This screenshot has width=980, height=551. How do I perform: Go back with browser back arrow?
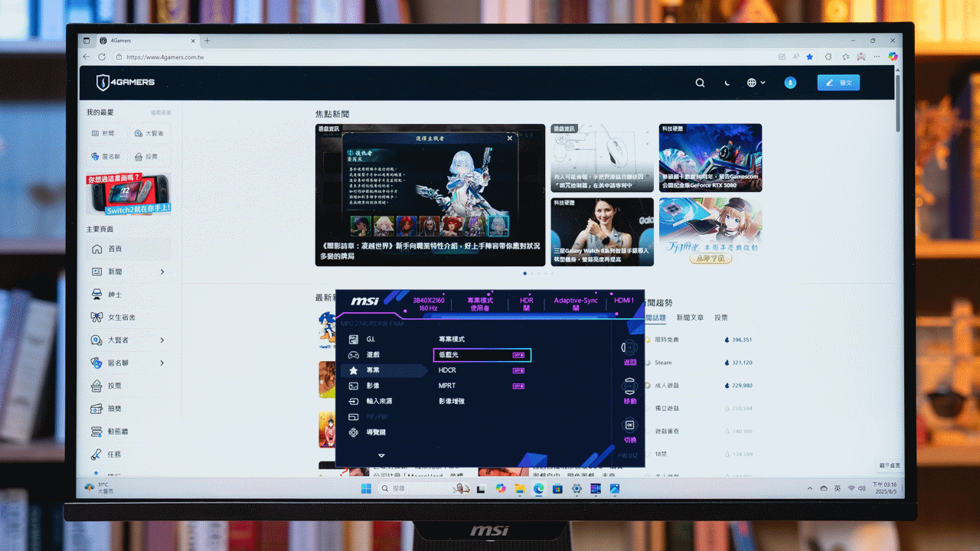click(87, 57)
